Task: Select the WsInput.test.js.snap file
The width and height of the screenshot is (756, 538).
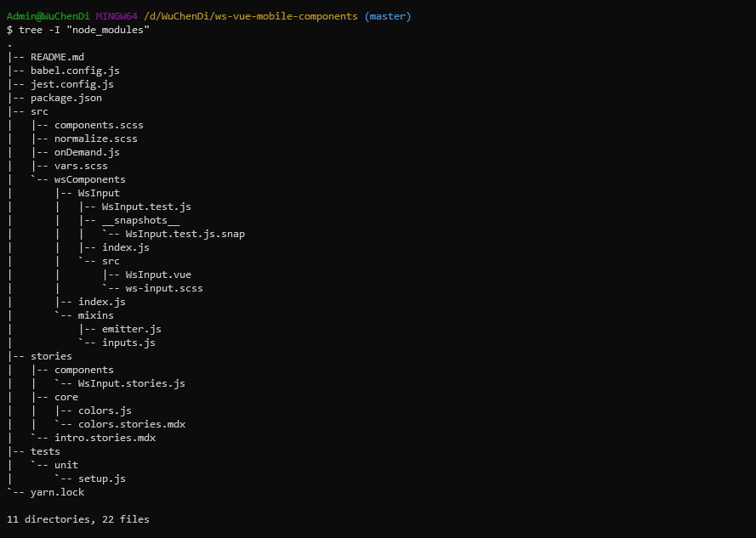Action: pos(185,234)
